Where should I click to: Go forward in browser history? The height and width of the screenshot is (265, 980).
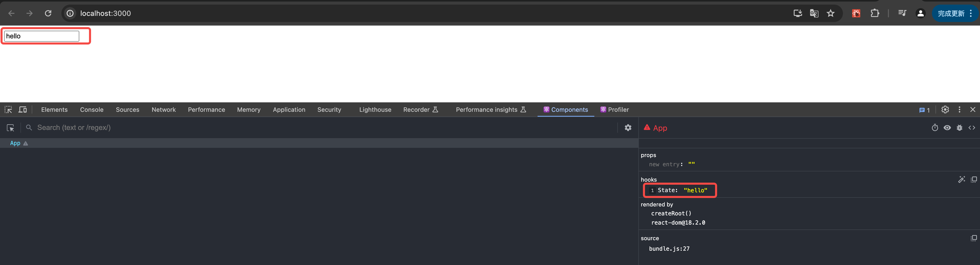tap(29, 13)
